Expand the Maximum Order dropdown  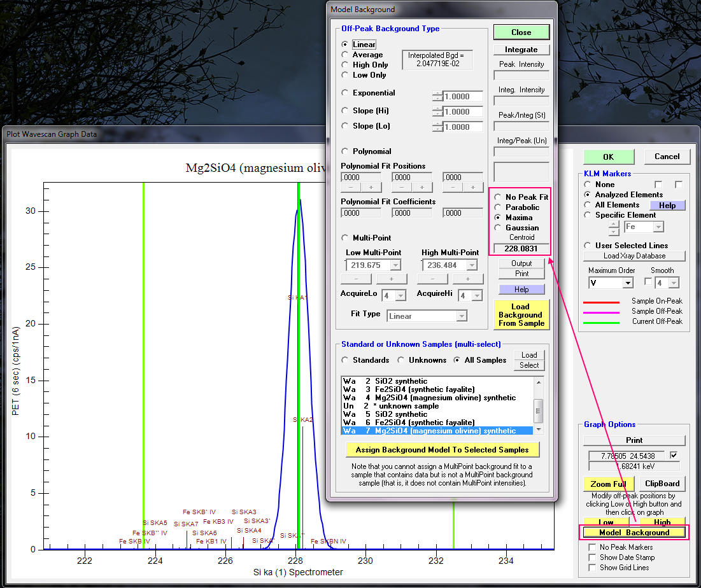click(628, 283)
